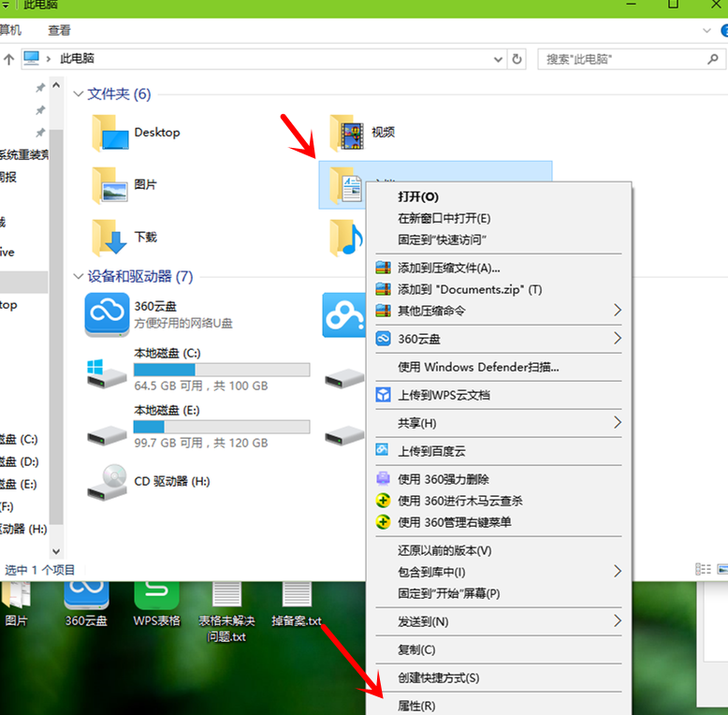Expand 其他压缩命令 submenu
The height and width of the screenshot is (715, 728).
[x=617, y=310]
